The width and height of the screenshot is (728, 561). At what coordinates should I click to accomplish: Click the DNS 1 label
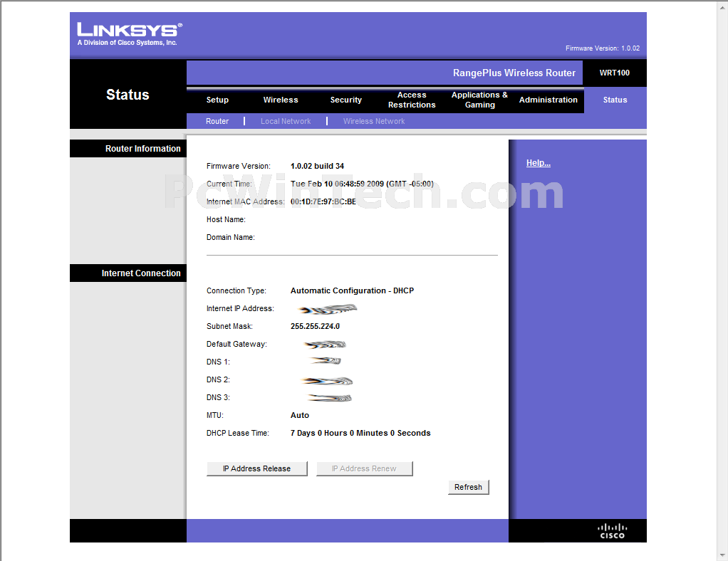[218, 362]
